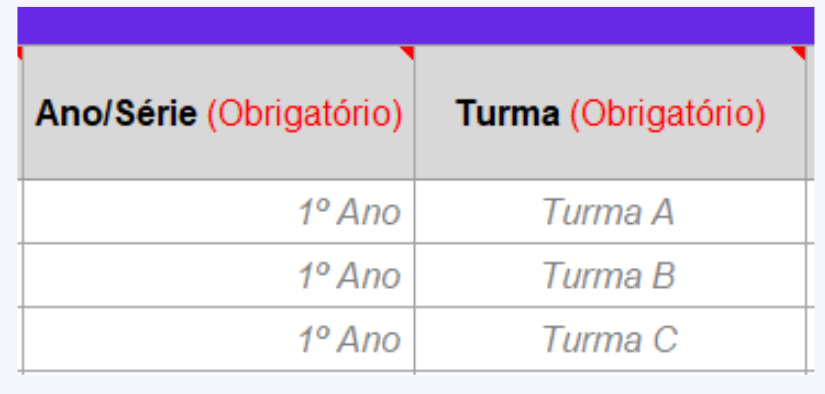Select 1º Ano cell beside Turma C
Viewport: 825px width, 394px height.
[219, 339]
